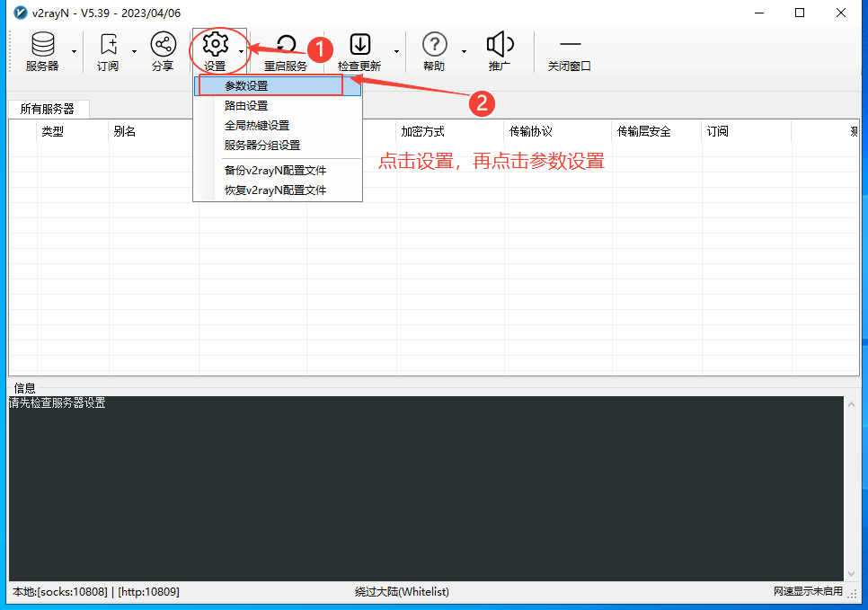
Task: Click the 传输协议 column header
Action: (x=530, y=131)
